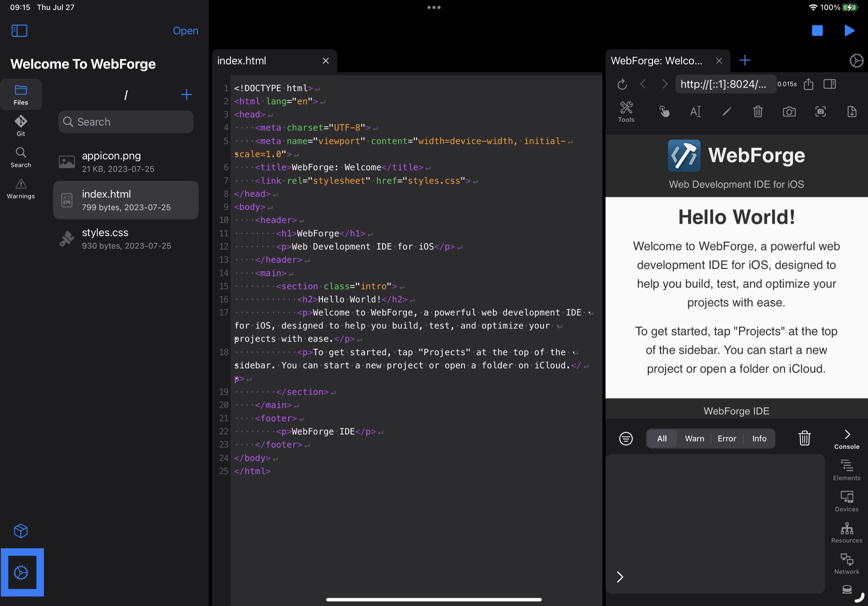
Task: Select styles.css in file list
Action: click(126, 238)
